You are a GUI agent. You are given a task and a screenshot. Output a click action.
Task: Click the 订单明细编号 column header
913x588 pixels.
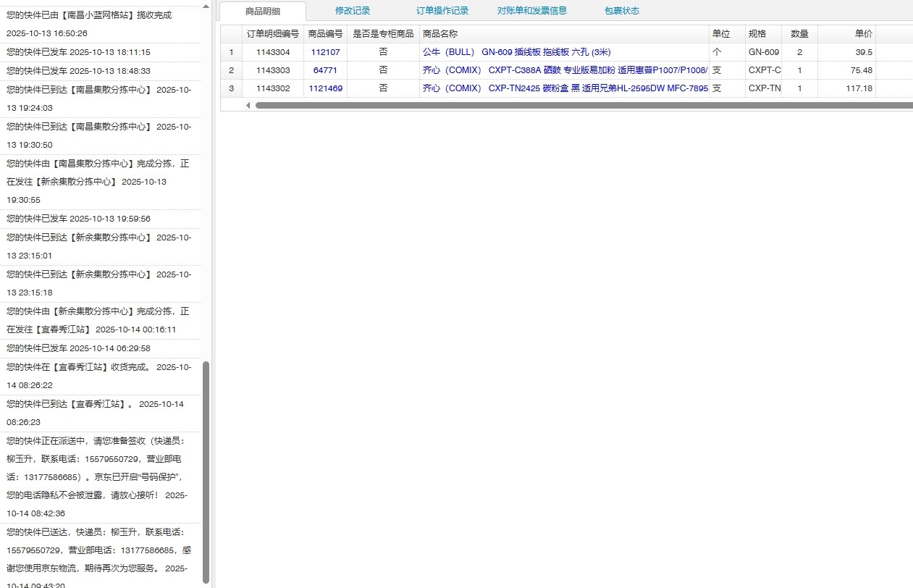tap(273, 34)
